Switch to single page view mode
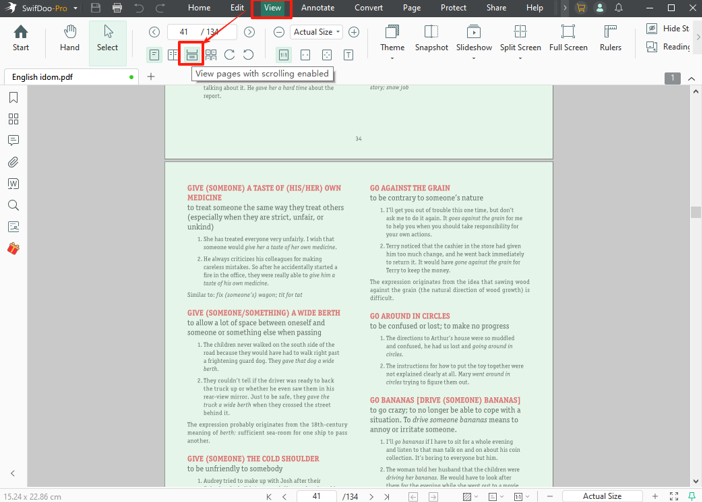Screen dimensions: 702x502 click(154, 55)
